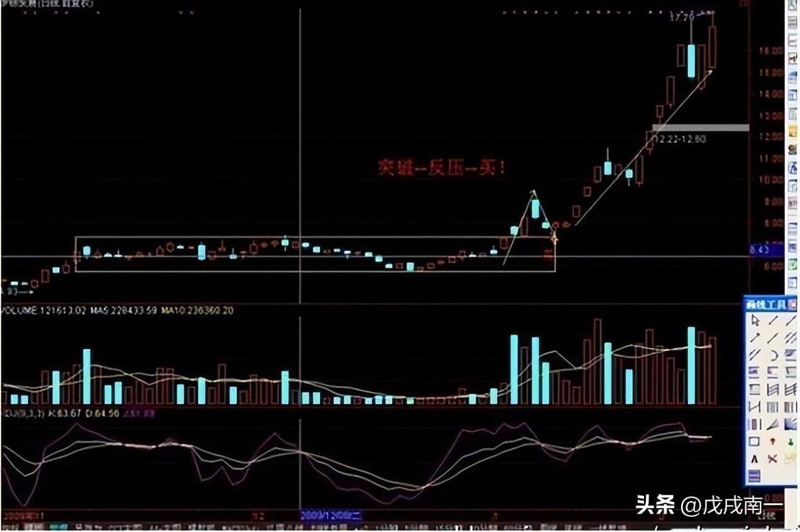Image resolution: width=800 pixels, height=532 pixels.
Task: Select the text annotation 'A' tool
Action: [755, 458]
